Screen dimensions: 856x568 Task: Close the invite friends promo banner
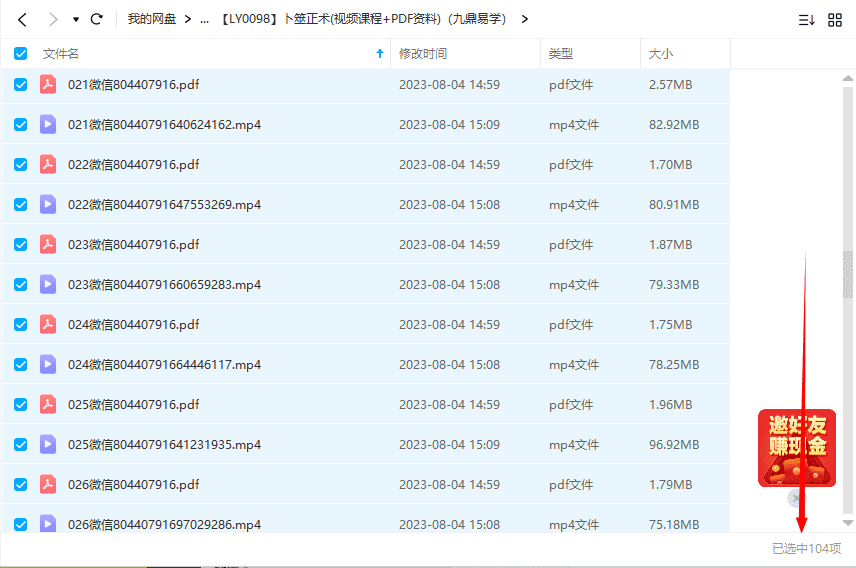[795, 498]
